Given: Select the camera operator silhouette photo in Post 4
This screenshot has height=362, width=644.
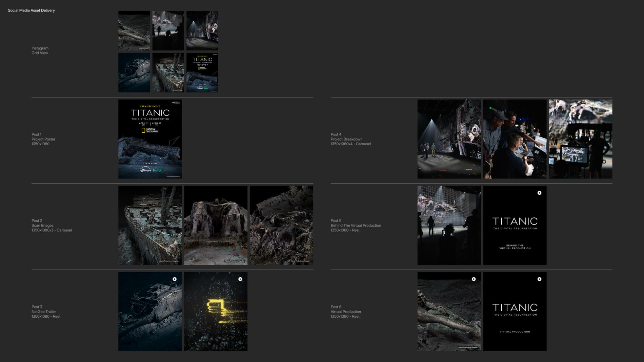Looking at the screenshot, I should [581, 139].
